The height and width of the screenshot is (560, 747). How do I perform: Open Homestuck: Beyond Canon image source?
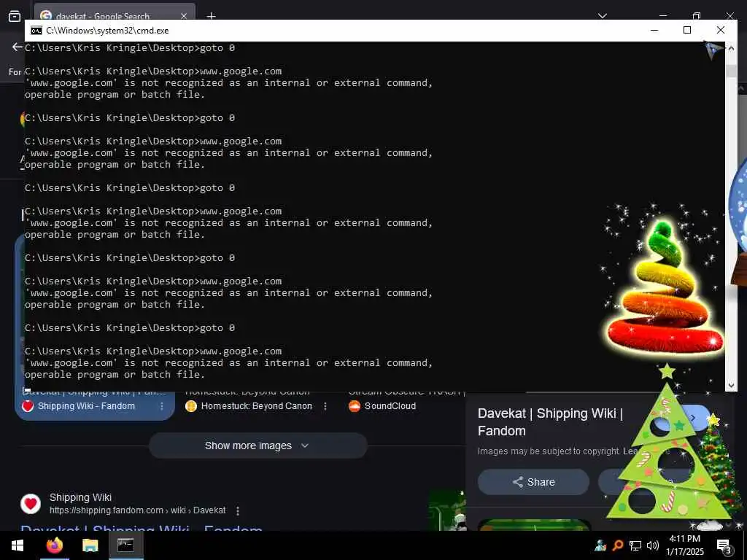click(256, 406)
